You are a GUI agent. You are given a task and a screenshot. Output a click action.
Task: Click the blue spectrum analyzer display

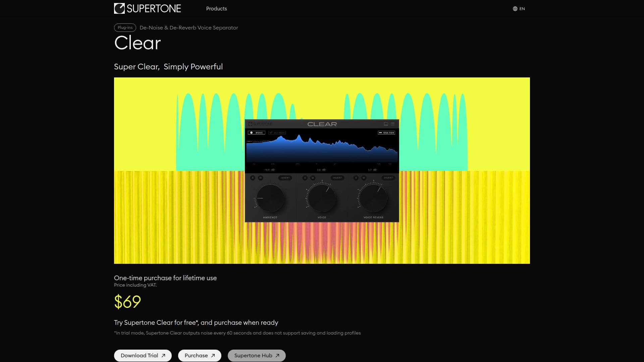322,148
